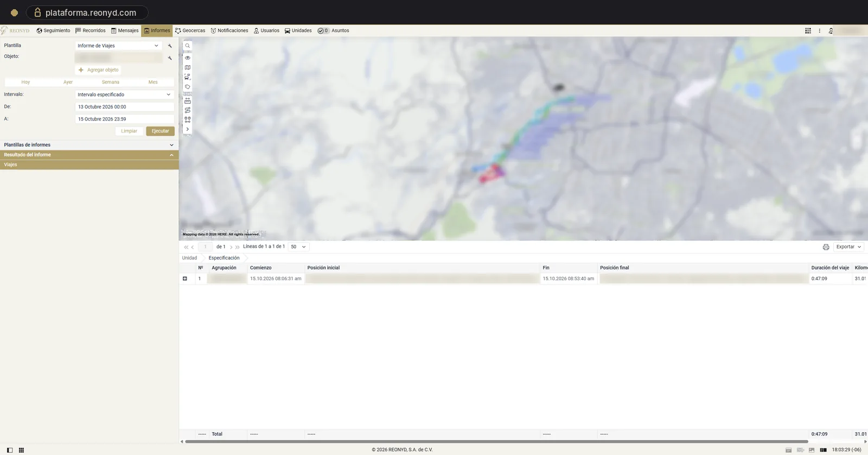This screenshot has height=455, width=868.
Task: Click the Duración del viaje column header
Action: coord(831,268)
